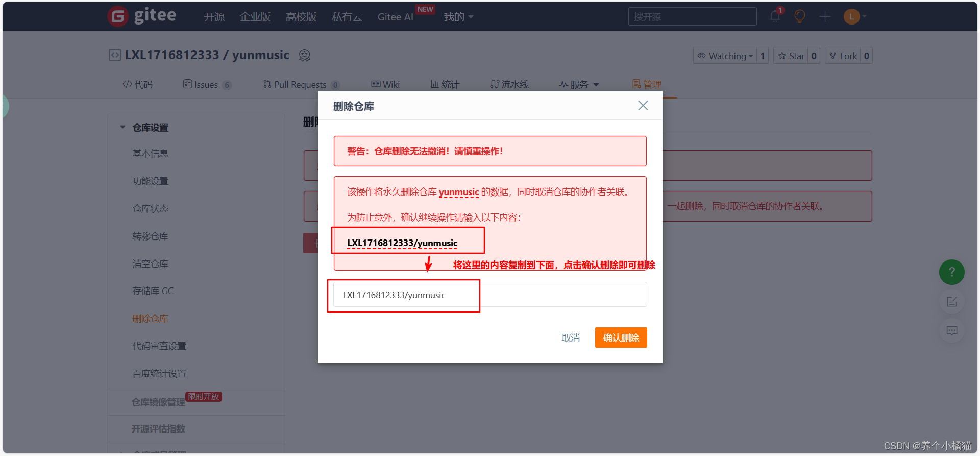980x456 pixels.
Task: Switch to the 管理 tab
Action: (647, 84)
